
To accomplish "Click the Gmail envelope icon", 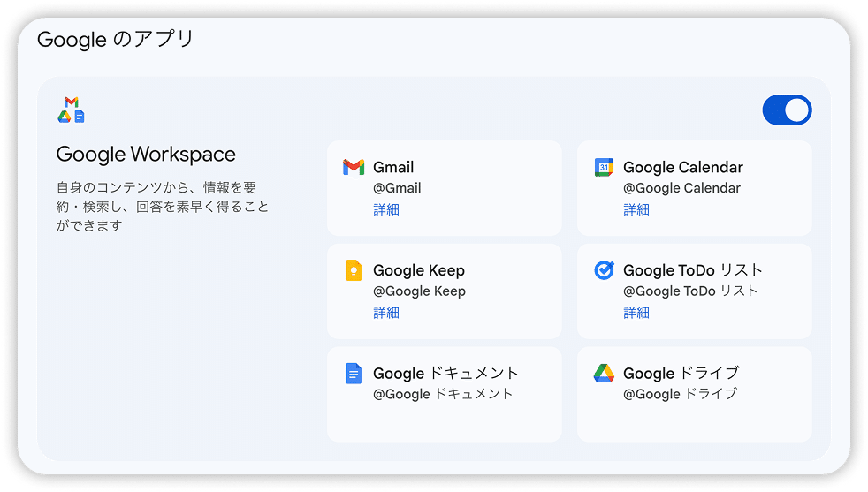I will 354,167.
